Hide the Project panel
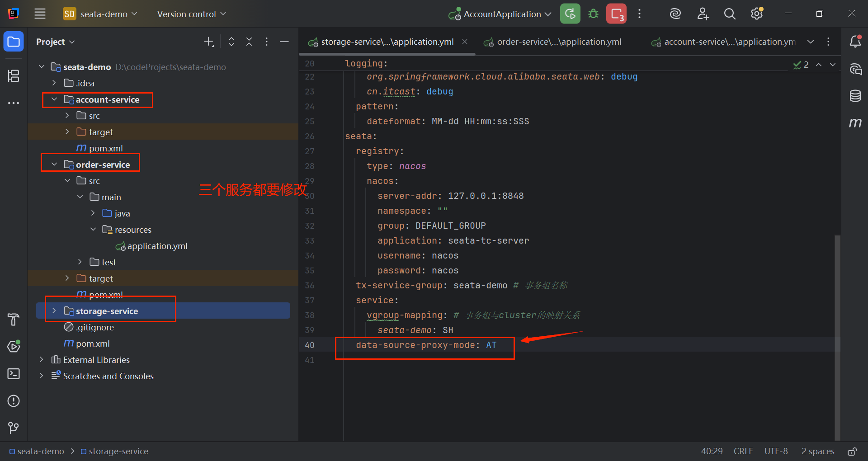Screen dimensions: 868x461 tap(284, 42)
